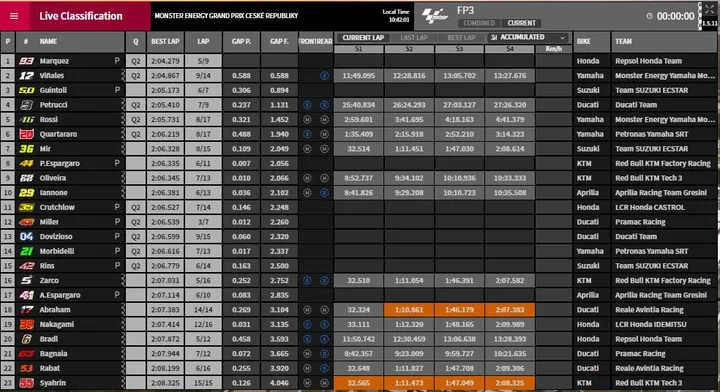Select the CURRENT LAP tab
Screen dimensions: 720x392
pyautogui.click(x=363, y=38)
